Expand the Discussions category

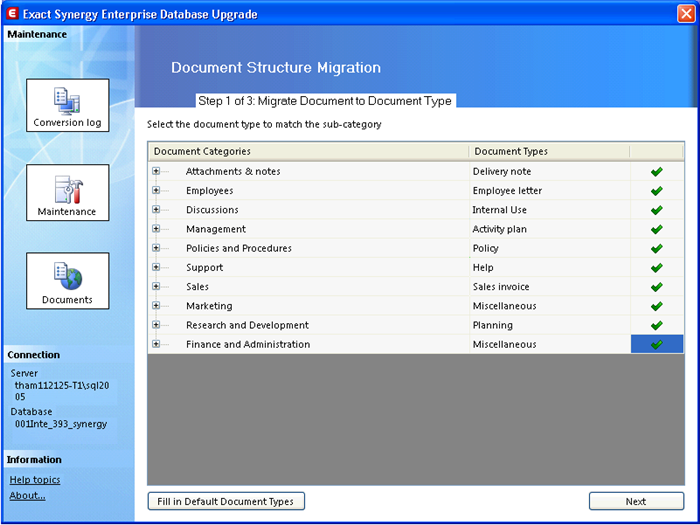pos(156,209)
